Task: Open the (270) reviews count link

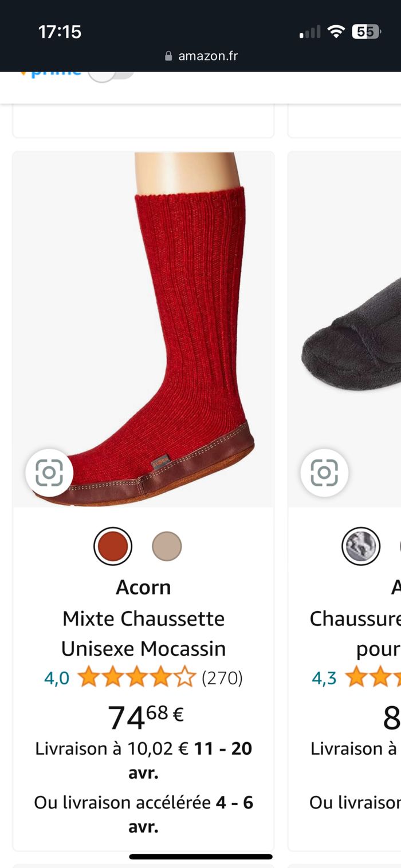Action: point(222,678)
